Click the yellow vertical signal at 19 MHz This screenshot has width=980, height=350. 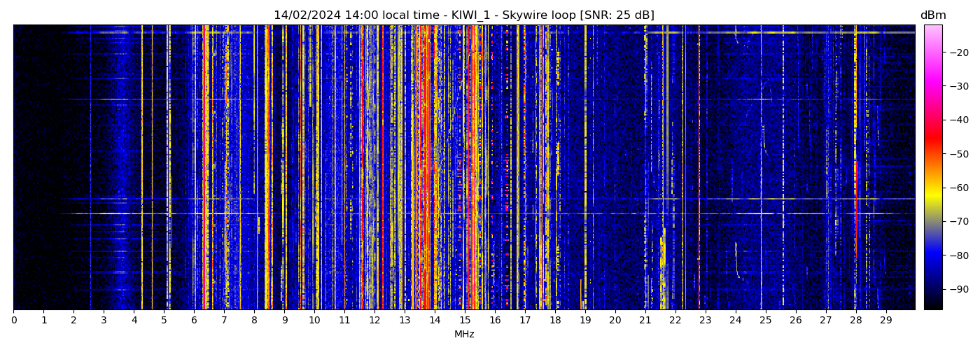click(585, 168)
